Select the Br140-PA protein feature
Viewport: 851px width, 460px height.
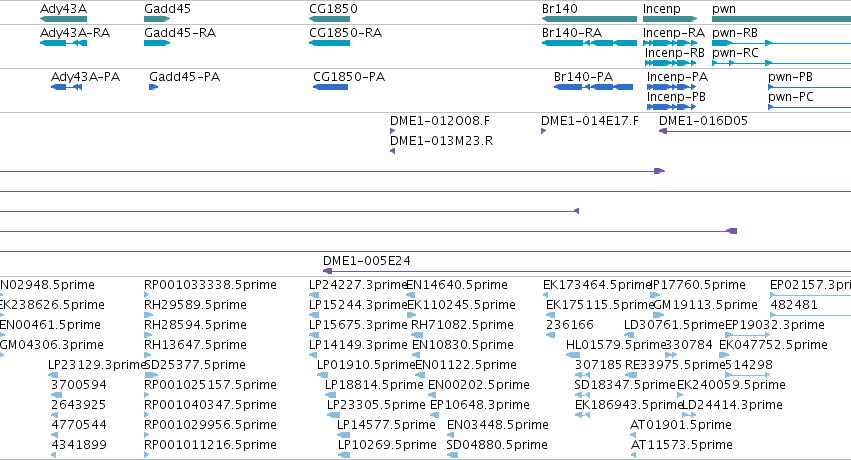pyautogui.click(x=583, y=77)
